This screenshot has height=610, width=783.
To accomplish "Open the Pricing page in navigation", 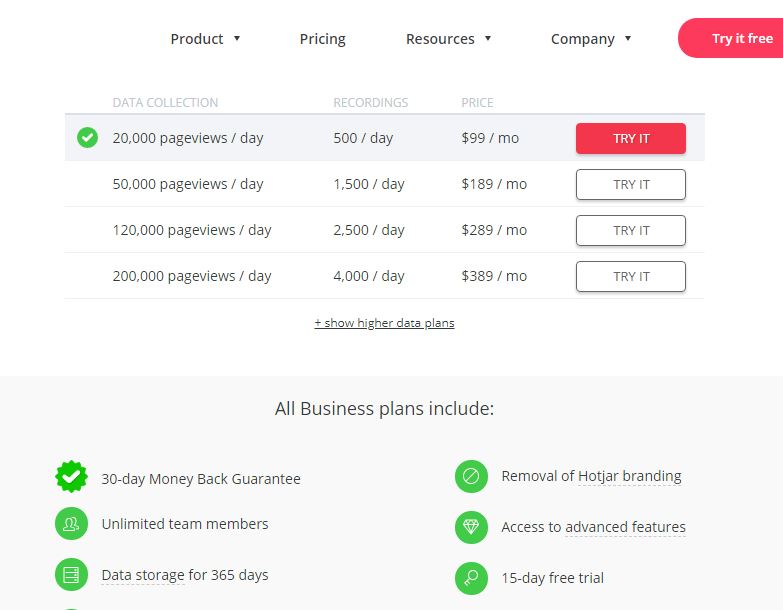I will pyautogui.click(x=323, y=38).
